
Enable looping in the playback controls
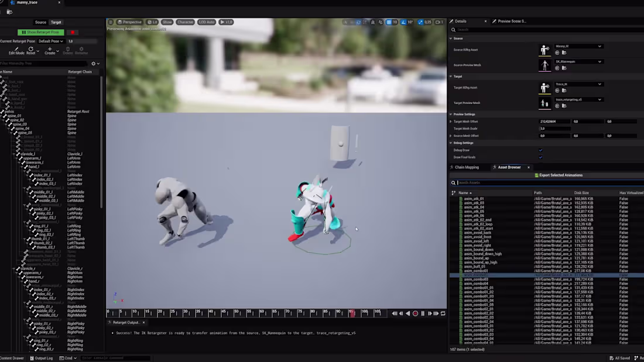[x=443, y=313]
